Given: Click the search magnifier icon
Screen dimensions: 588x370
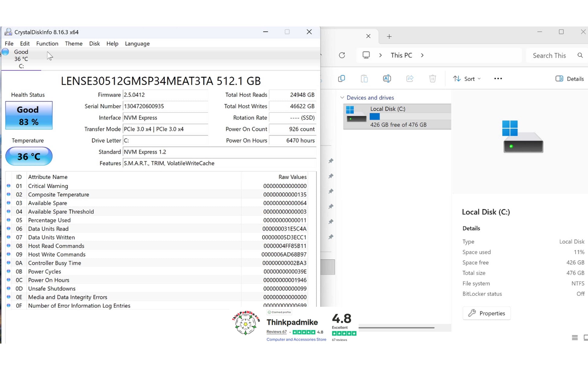Looking at the screenshot, I should (580, 55).
